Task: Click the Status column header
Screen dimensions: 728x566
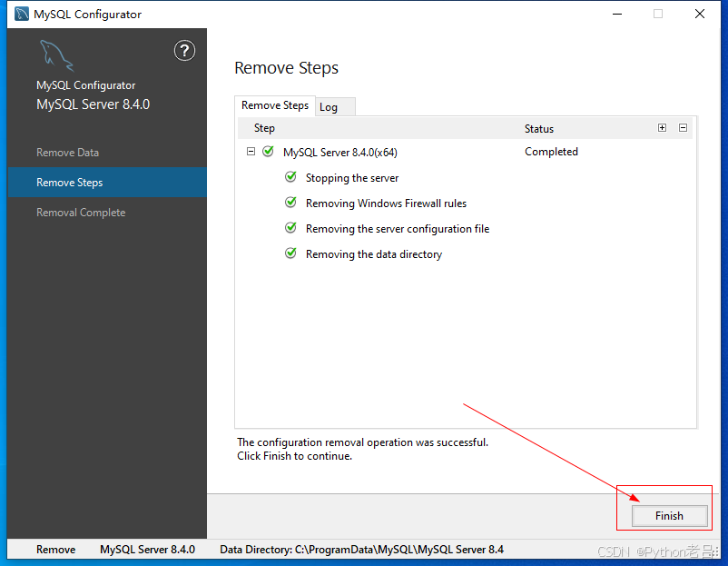Action: click(539, 129)
